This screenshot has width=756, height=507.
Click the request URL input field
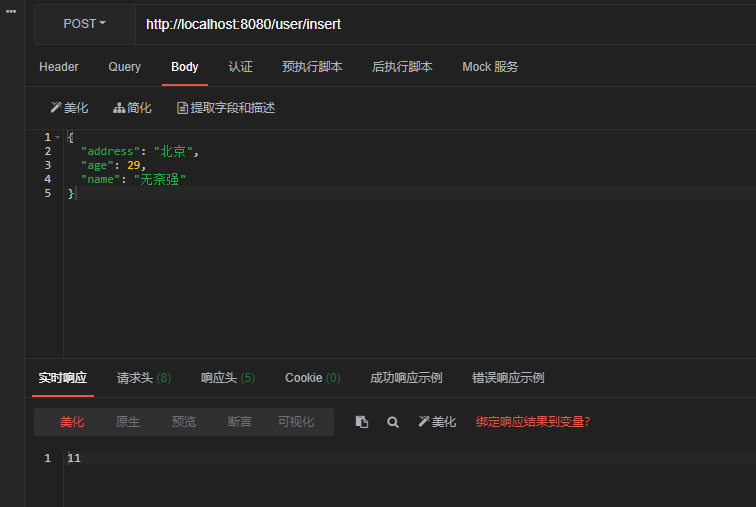point(440,23)
